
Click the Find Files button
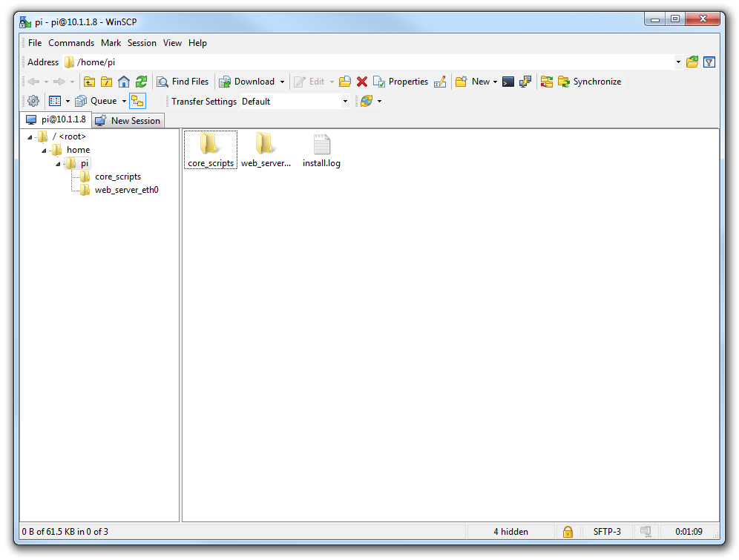click(x=183, y=82)
